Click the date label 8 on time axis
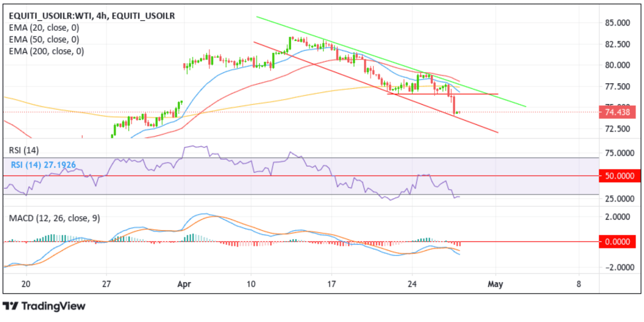644x322 pixels. pyautogui.click(x=579, y=284)
